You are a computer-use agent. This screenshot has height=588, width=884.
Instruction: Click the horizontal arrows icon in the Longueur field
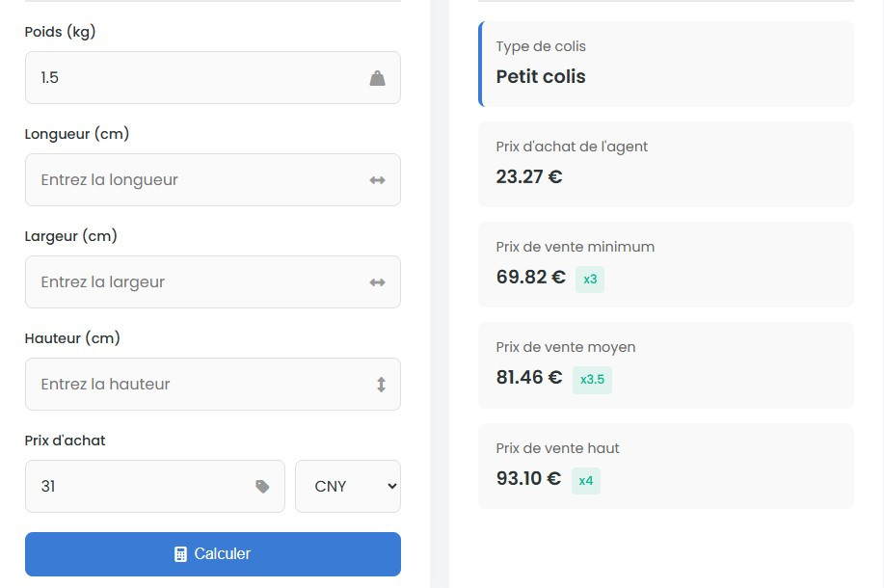pyautogui.click(x=377, y=180)
